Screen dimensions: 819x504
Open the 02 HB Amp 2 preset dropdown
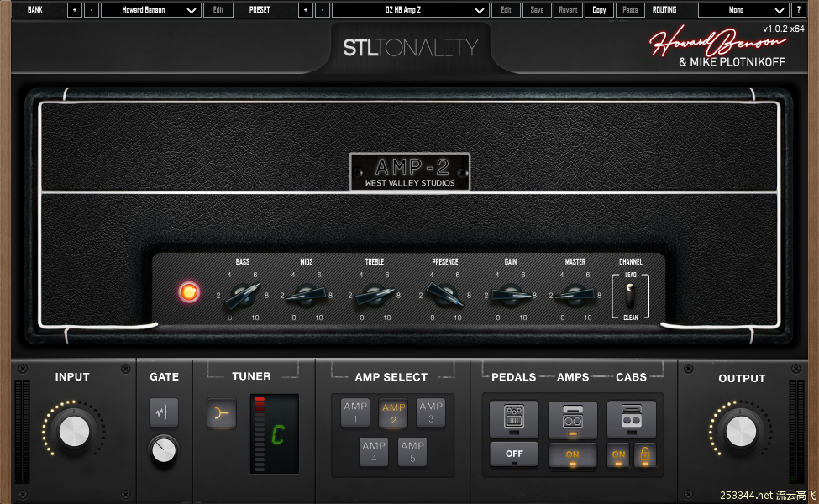(x=411, y=9)
